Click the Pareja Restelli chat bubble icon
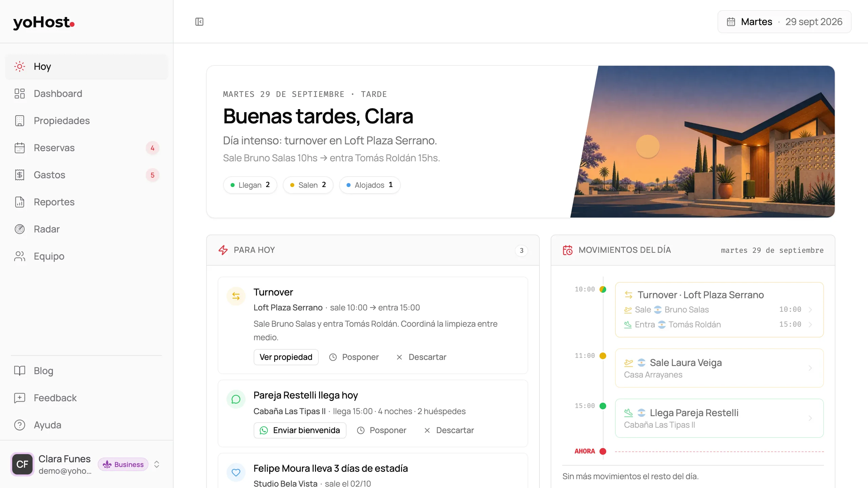The width and height of the screenshot is (868, 488). tap(236, 399)
